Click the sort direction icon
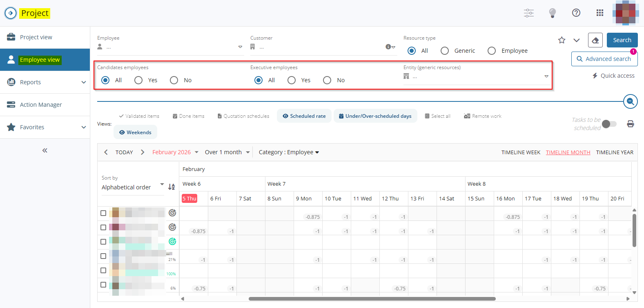The image size is (644, 308). click(172, 187)
